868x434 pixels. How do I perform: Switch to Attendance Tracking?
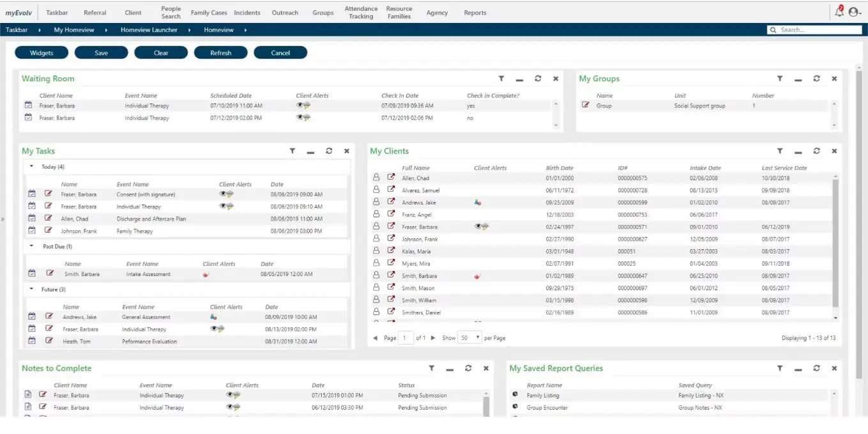pos(360,12)
